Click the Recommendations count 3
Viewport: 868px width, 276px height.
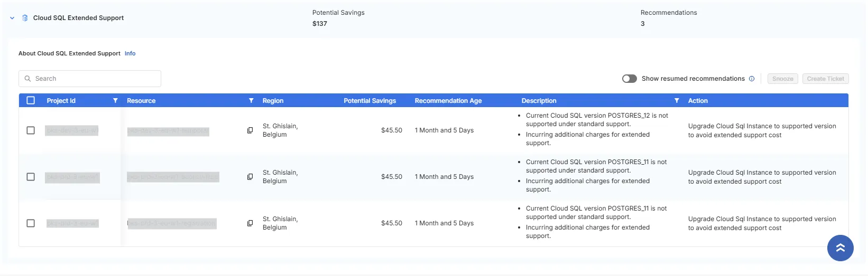(642, 24)
